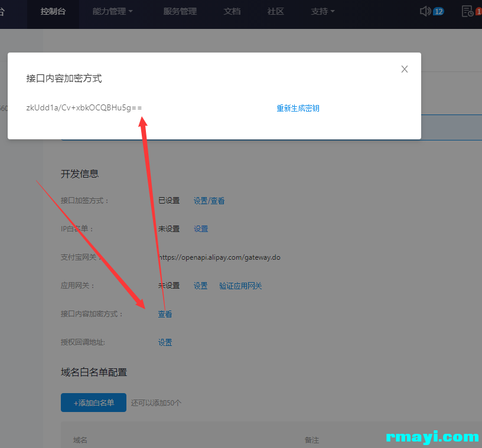Click the speaker notification icon
482x448 pixels.
(x=425, y=11)
